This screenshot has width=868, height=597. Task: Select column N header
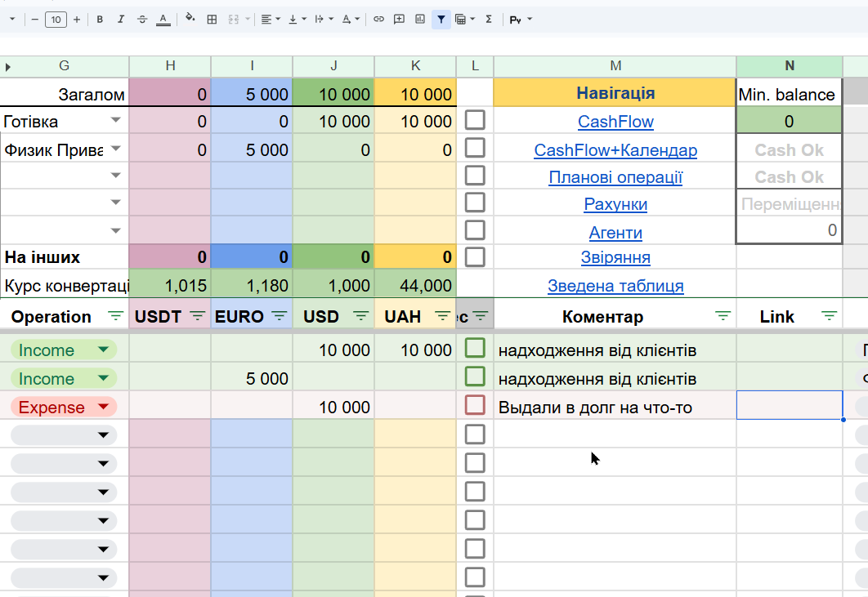coord(790,66)
